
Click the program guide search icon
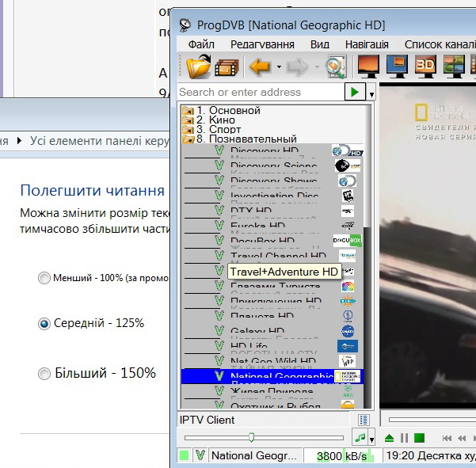tap(335, 67)
